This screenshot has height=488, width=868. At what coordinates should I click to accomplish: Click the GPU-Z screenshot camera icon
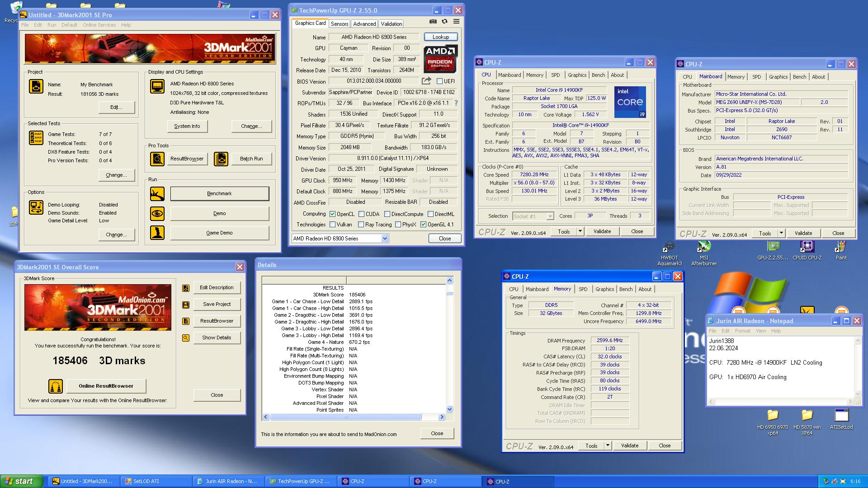(433, 21)
